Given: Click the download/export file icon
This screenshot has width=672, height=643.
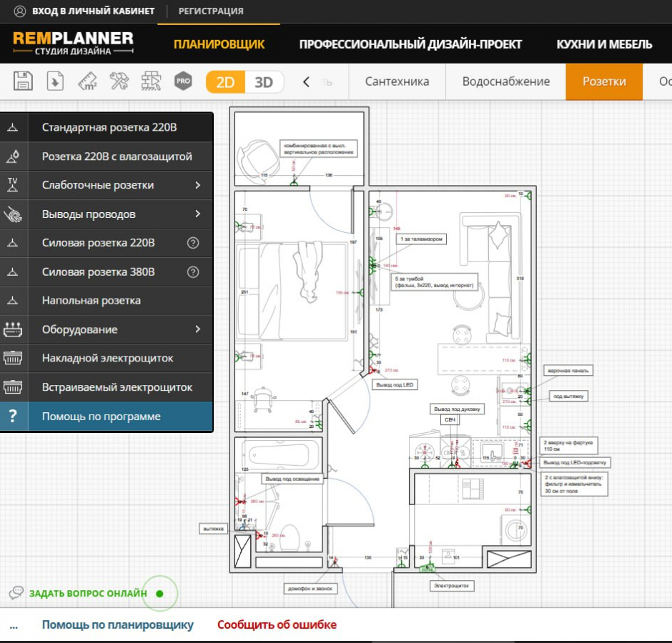Looking at the screenshot, I should coord(55,81).
